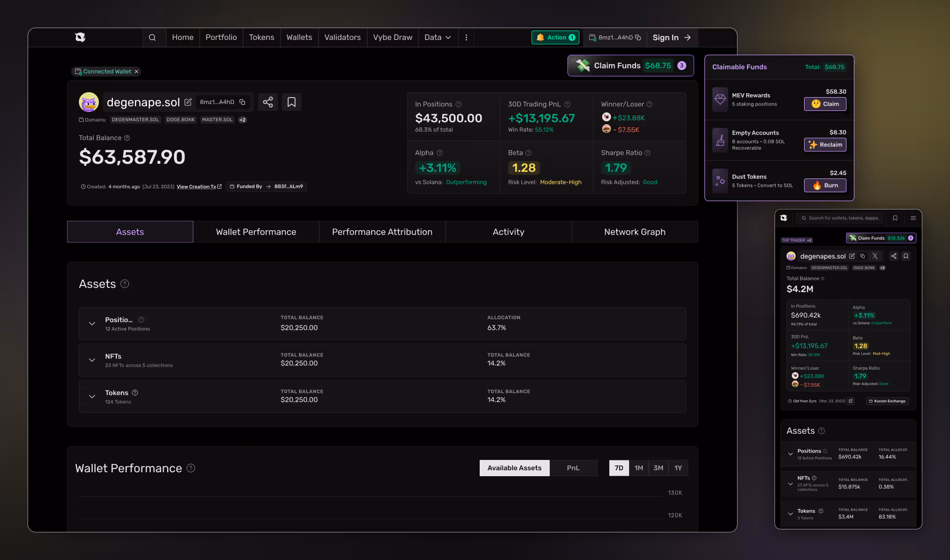
Task: Click the share icon beside degenape.sol
Action: [x=268, y=102]
